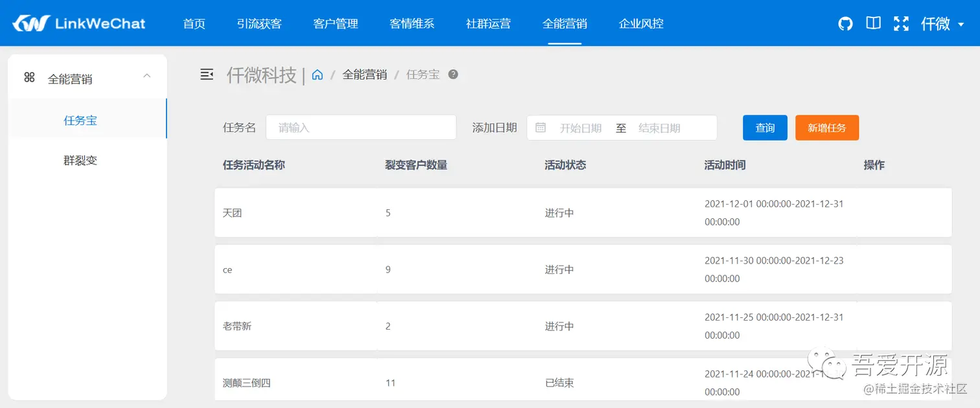Click the 操作 column header
Viewport: 980px width, 408px height.
874,165
